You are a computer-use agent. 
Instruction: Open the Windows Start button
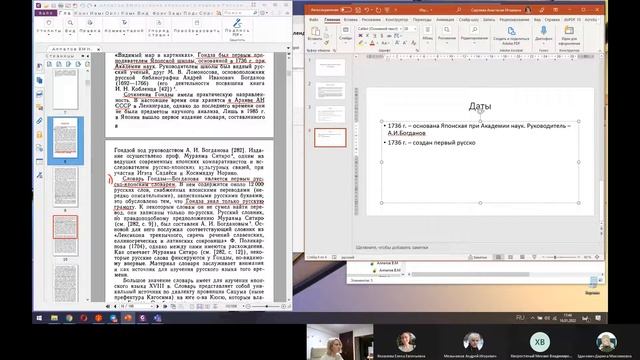[39, 318]
